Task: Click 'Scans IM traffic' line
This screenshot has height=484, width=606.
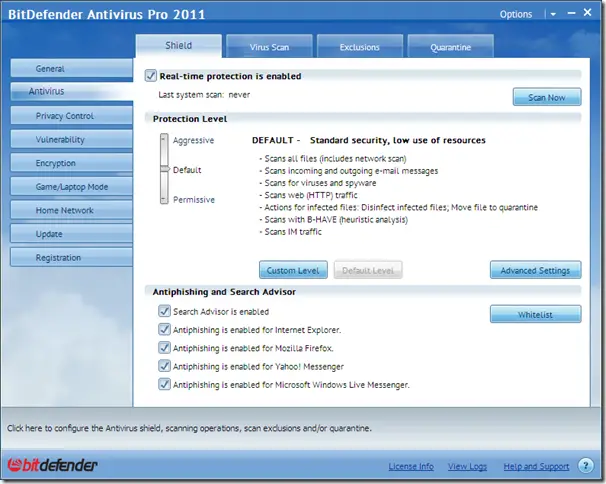Action: pyautogui.click(x=290, y=232)
